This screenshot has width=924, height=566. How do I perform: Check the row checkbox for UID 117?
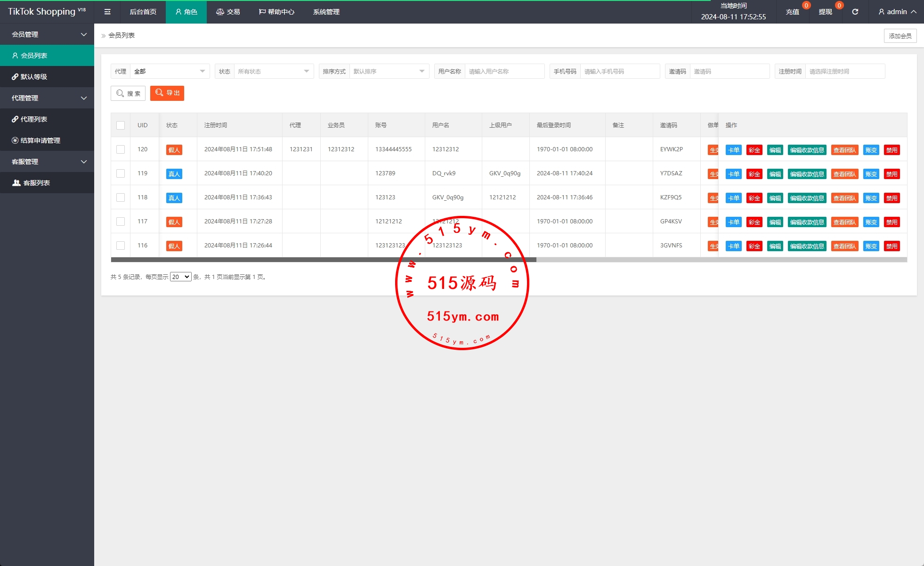click(121, 221)
